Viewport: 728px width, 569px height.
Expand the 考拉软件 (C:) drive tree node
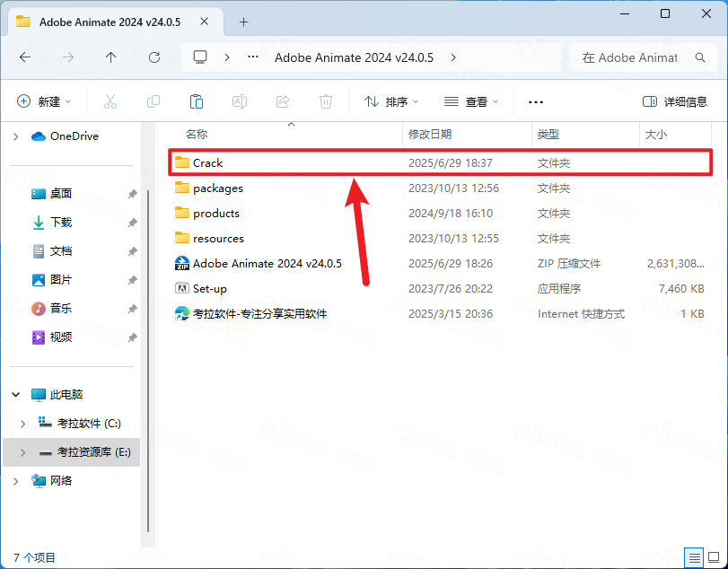pos(23,424)
